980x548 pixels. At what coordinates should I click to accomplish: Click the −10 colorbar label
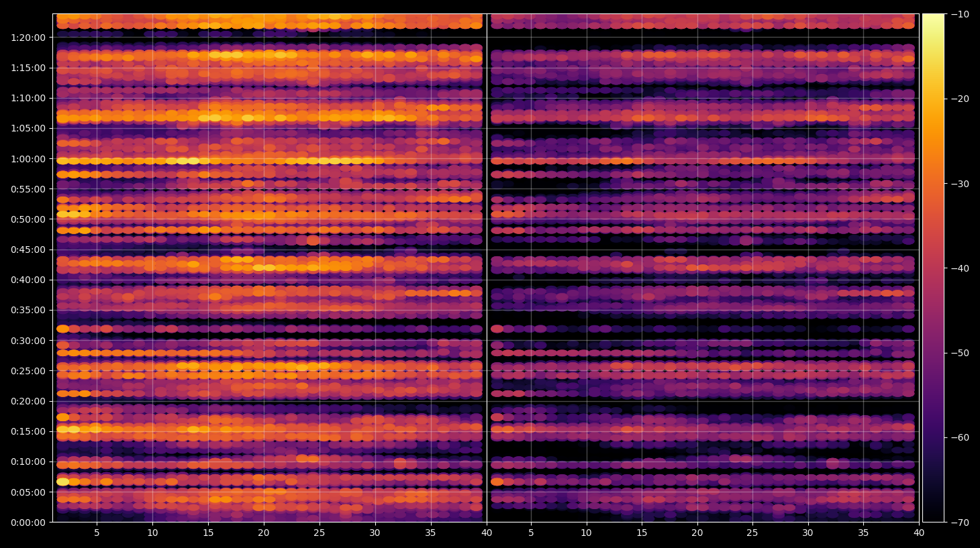[x=960, y=14]
